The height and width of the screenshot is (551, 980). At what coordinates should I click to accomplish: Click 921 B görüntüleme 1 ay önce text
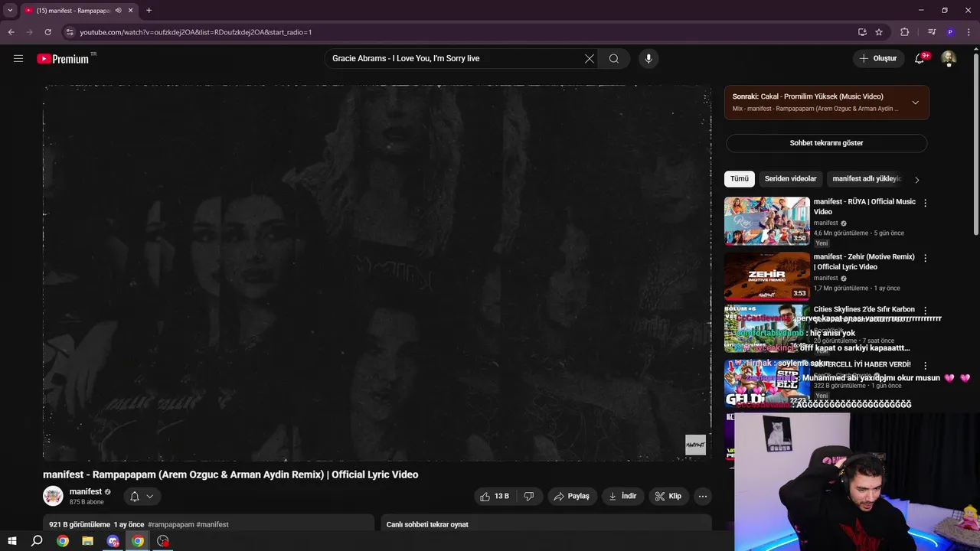pos(96,524)
